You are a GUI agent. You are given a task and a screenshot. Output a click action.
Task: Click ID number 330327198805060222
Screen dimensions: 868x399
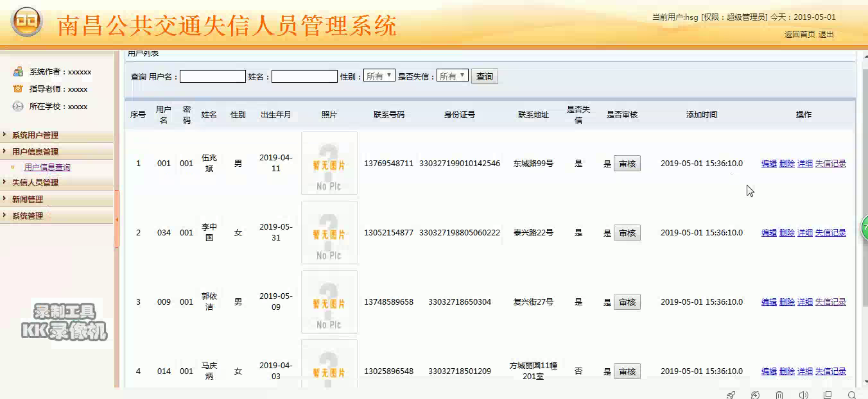point(460,233)
